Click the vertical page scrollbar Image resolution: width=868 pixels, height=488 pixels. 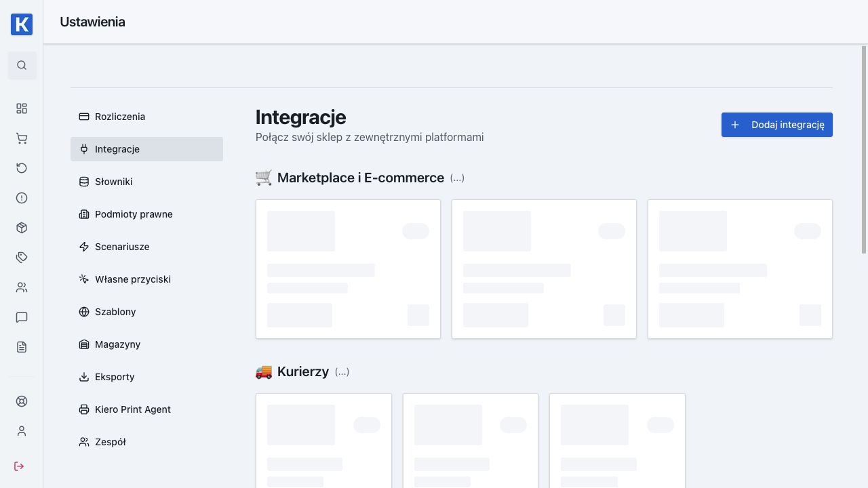[x=864, y=150]
